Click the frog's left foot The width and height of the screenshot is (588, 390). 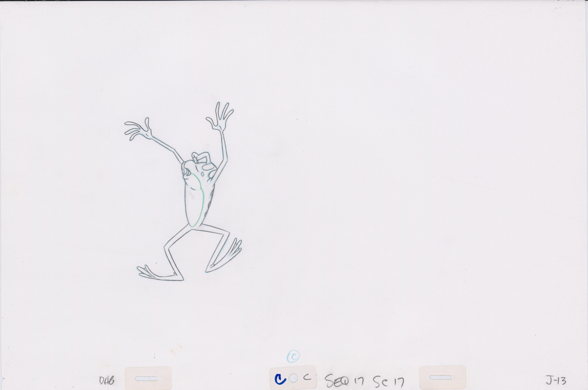(152, 272)
